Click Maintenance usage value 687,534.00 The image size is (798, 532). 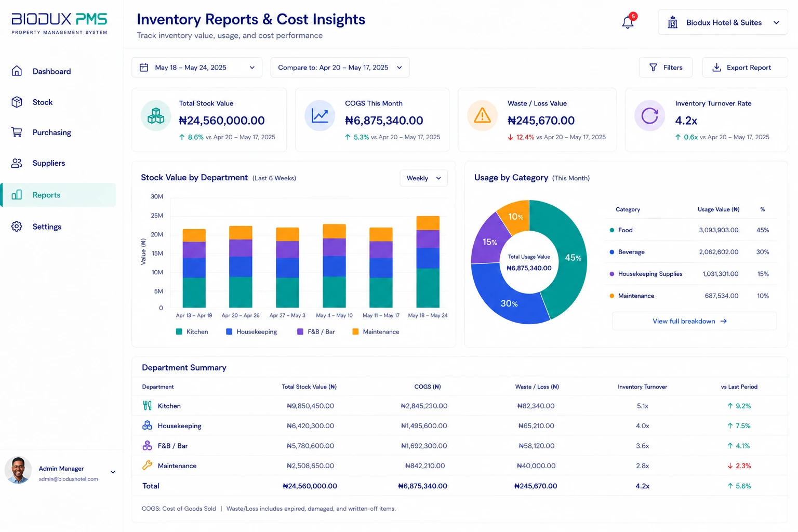tap(722, 296)
